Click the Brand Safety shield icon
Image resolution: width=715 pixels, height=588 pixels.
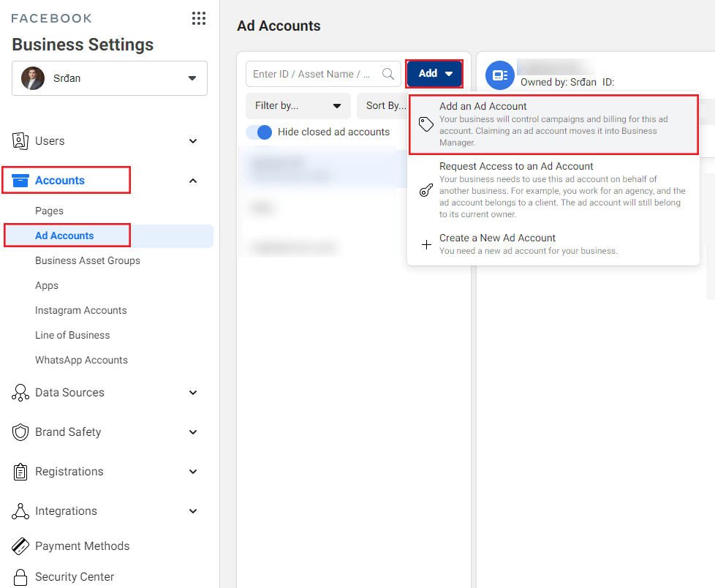pos(20,432)
